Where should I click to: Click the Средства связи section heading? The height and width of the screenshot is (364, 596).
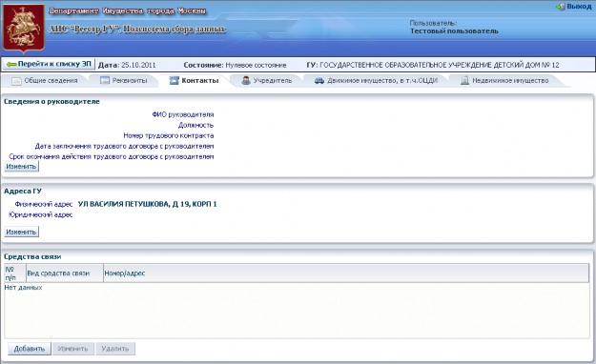click(32, 257)
